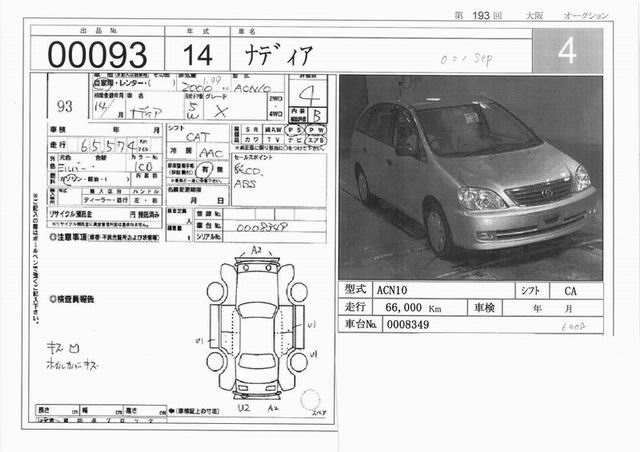Click the セールスポイント heading
640x452 pixels.
[253, 157]
